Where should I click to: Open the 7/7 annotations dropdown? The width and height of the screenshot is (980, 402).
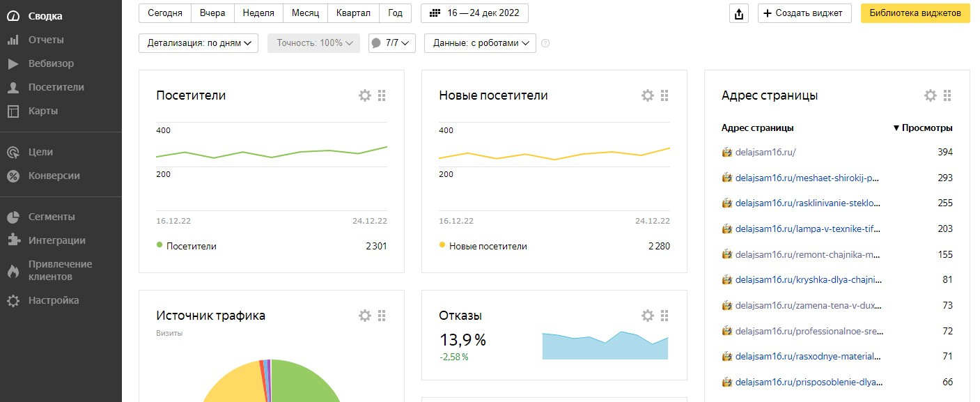392,43
